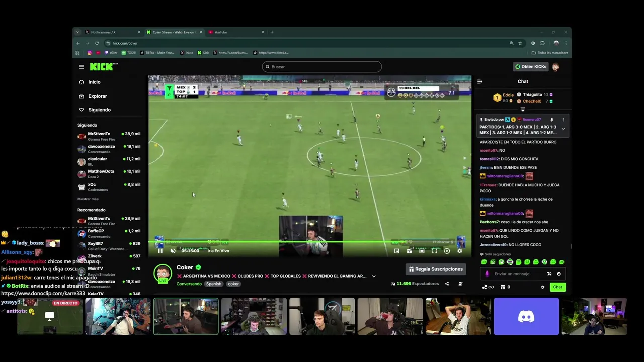Open the emoji picker in chat

tap(558, 274)
